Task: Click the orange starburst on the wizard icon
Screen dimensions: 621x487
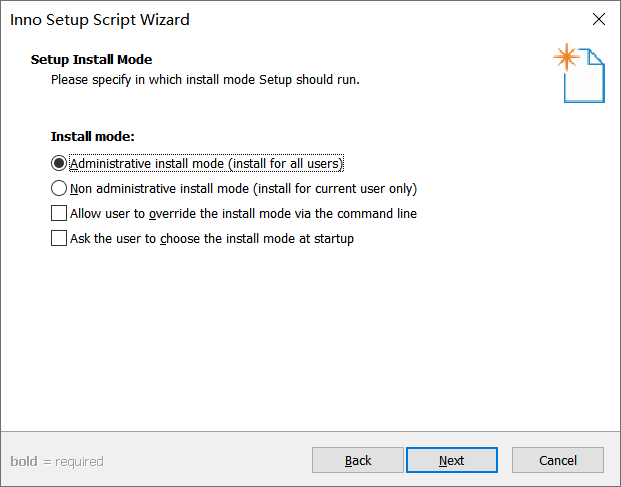Action: (567, 57)
